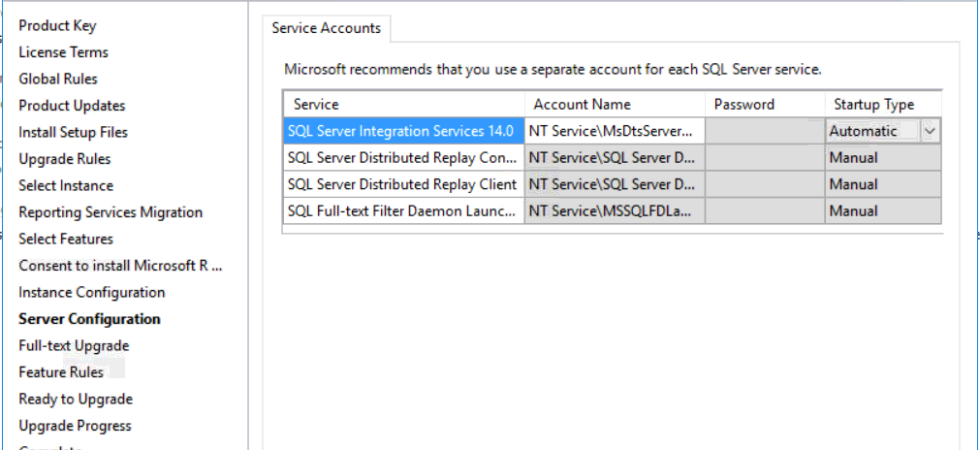Click the Account Name column header
The width and height of the screenshot is (980, 450).
tap(614, 104)
